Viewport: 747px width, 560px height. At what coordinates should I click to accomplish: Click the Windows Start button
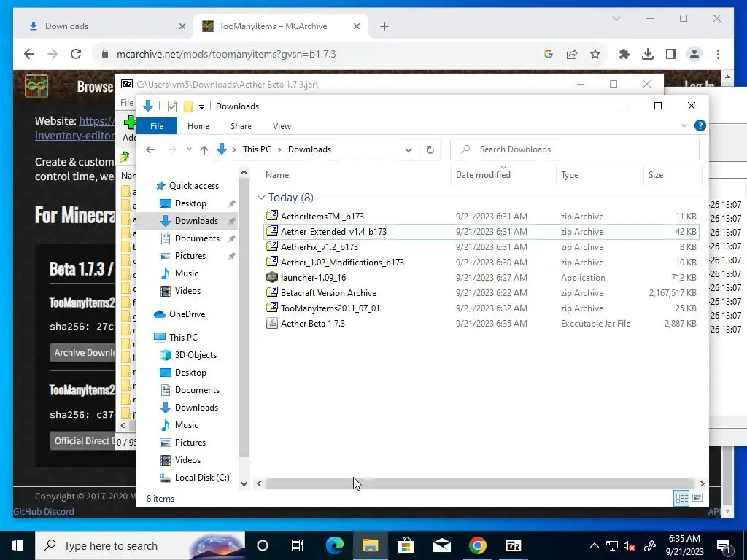pyautogui.click(x=18, y=545)
